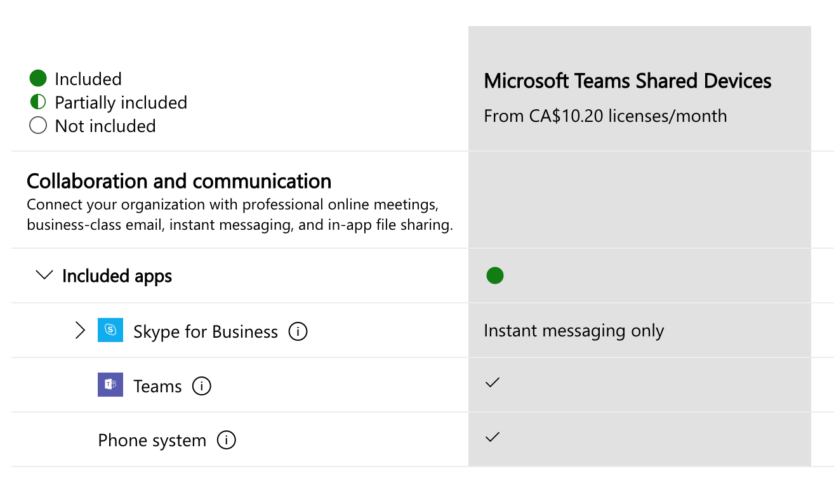
Task: Click the empty Not included legend circle
Action: click(x=38, y=126)
